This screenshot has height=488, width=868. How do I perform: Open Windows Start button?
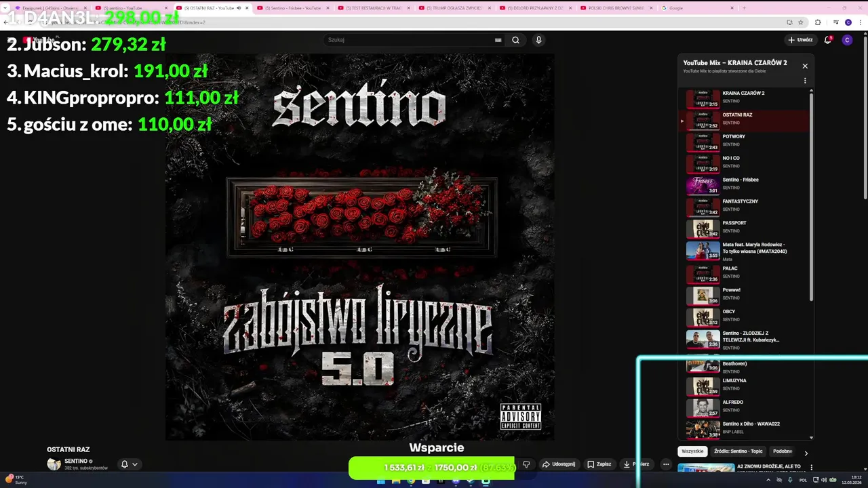pos(380,481)
